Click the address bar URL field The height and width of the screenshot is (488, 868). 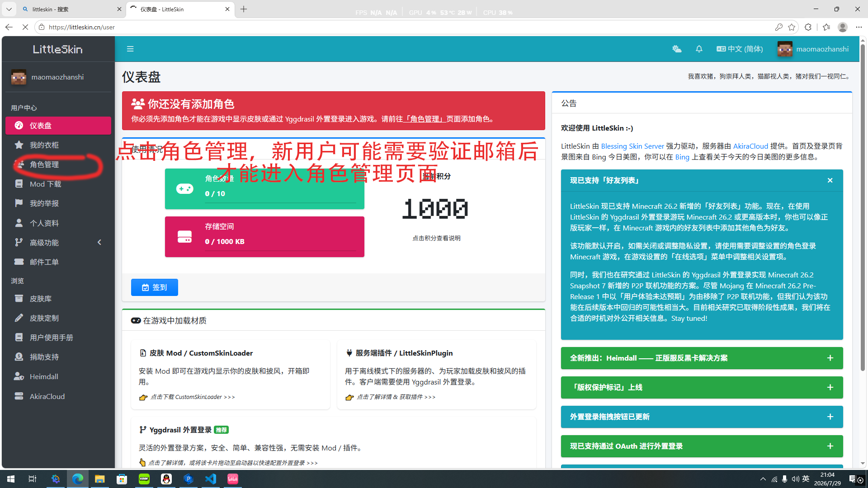407,27
